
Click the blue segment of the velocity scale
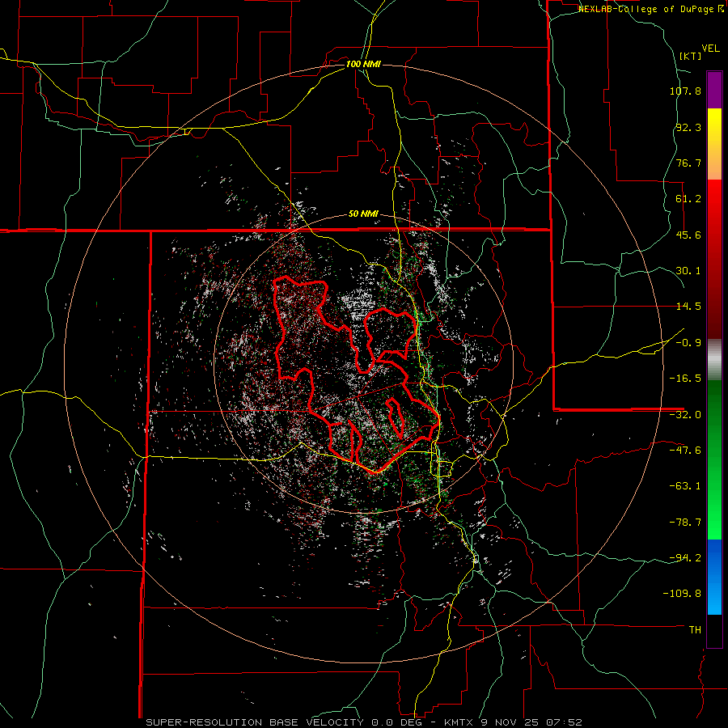click(x=714, y=577)
